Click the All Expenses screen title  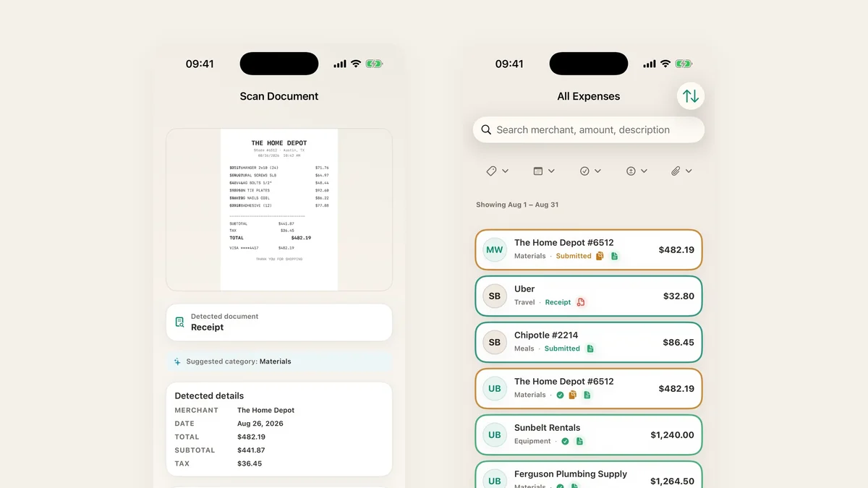tap(589, 96)
